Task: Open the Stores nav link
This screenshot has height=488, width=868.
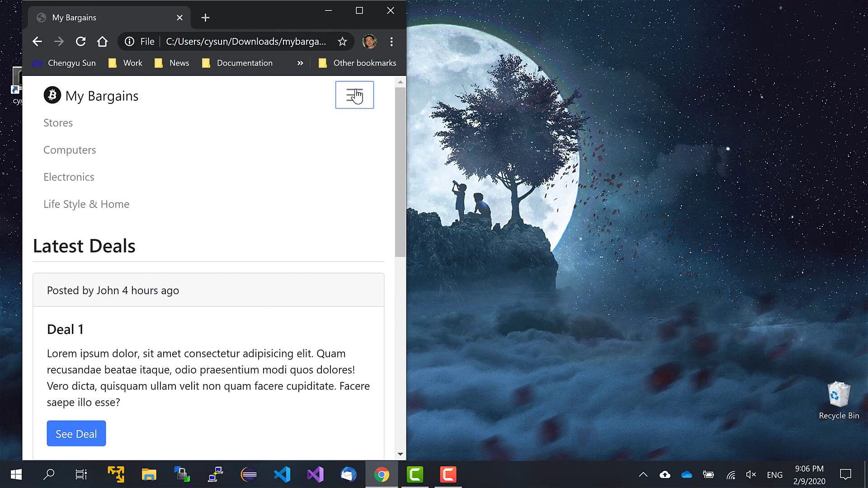Action: (x=58, y=123)
